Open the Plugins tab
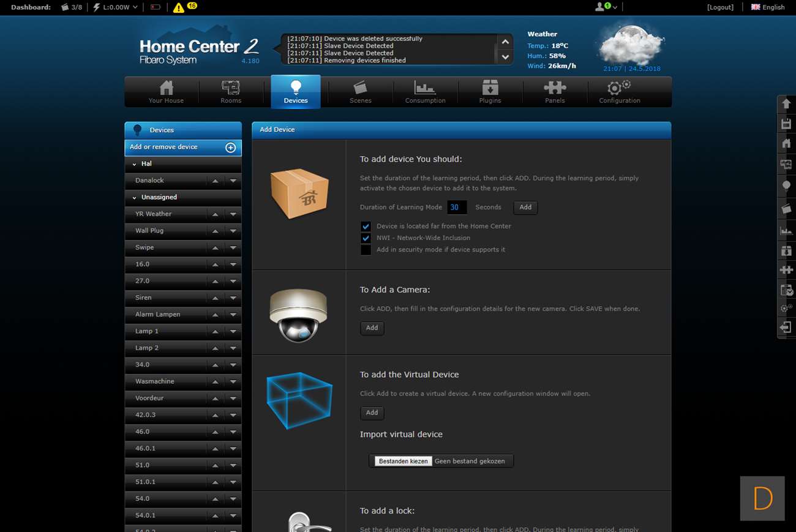Image resolution: width=796 pixels, height=532 pixels. (490, 92)
